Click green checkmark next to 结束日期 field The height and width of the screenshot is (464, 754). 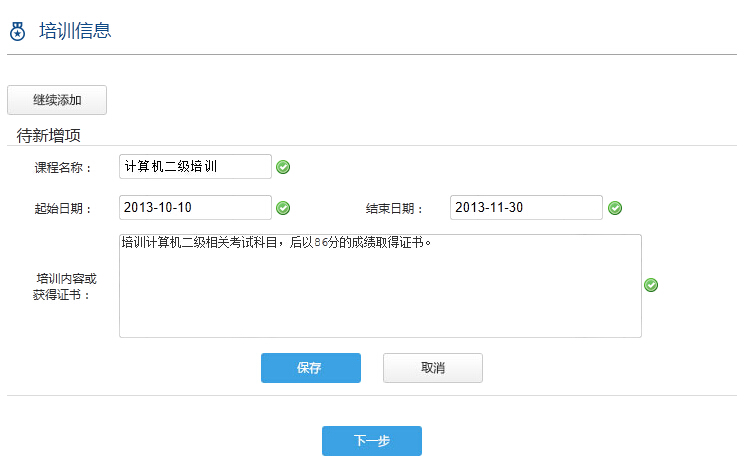[x=615, y=208]
